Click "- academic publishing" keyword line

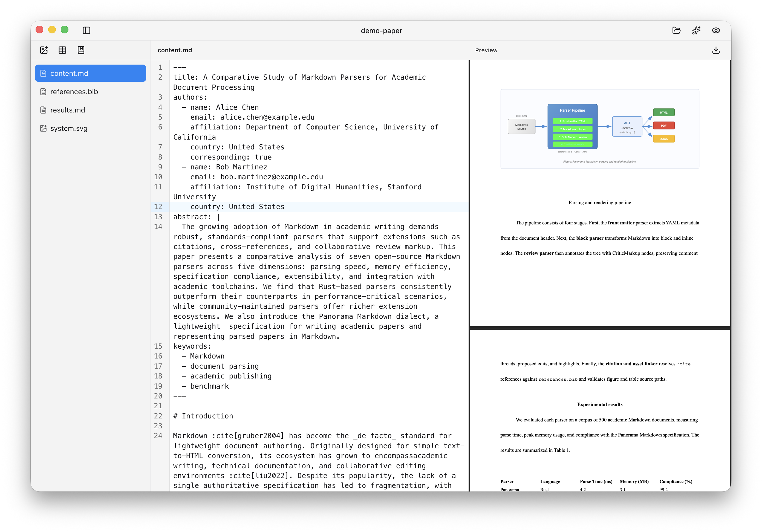click(x=227, y=376)
